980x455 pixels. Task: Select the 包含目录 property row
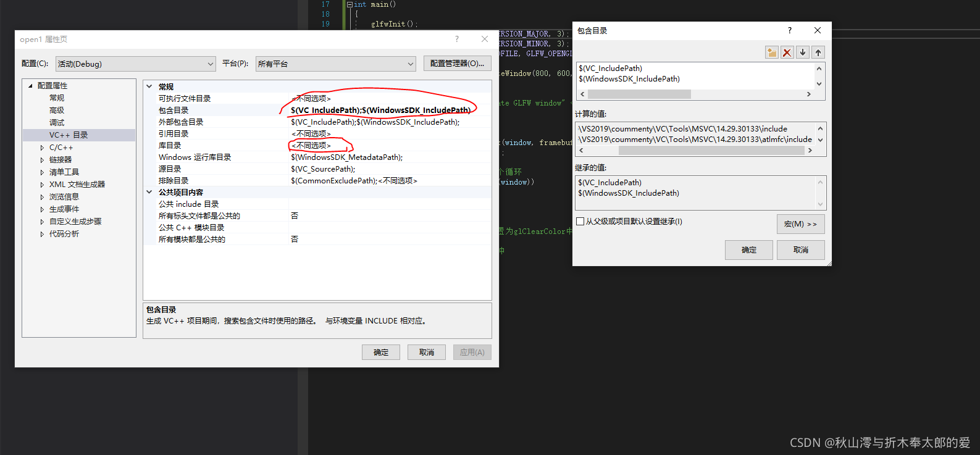coord(317,111)
